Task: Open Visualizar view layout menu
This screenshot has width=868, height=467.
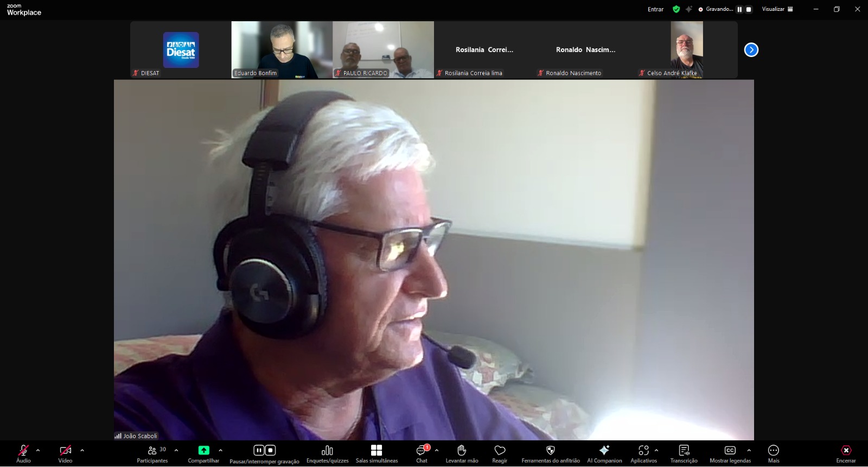Action: [777, 9]
